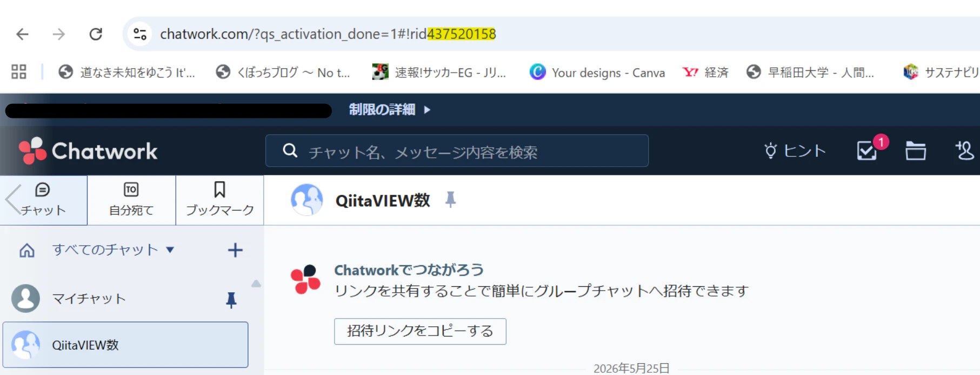This screenshot has width=980, height=375.
Task: Click the magnifier icon in the search box
Action: [x=290, y=150]
